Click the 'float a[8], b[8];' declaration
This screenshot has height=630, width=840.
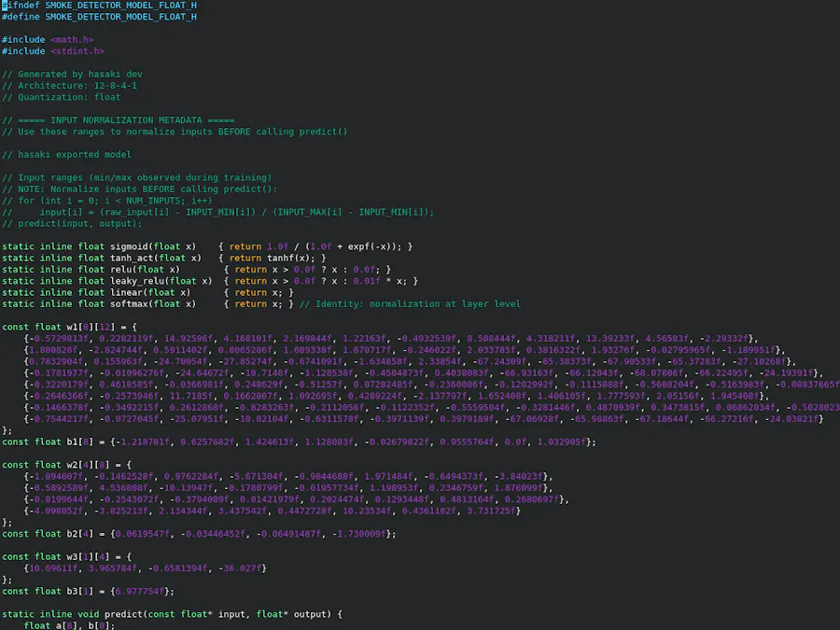pyautogui.click(x=69, y=625)
